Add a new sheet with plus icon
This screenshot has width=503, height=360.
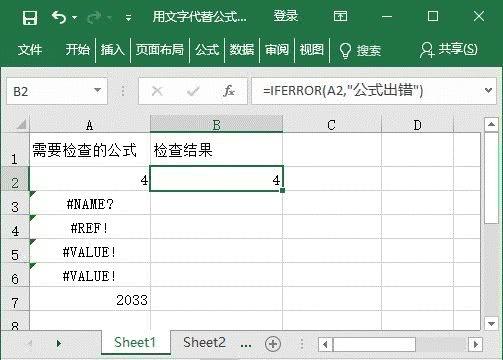[x=273, y=344]
